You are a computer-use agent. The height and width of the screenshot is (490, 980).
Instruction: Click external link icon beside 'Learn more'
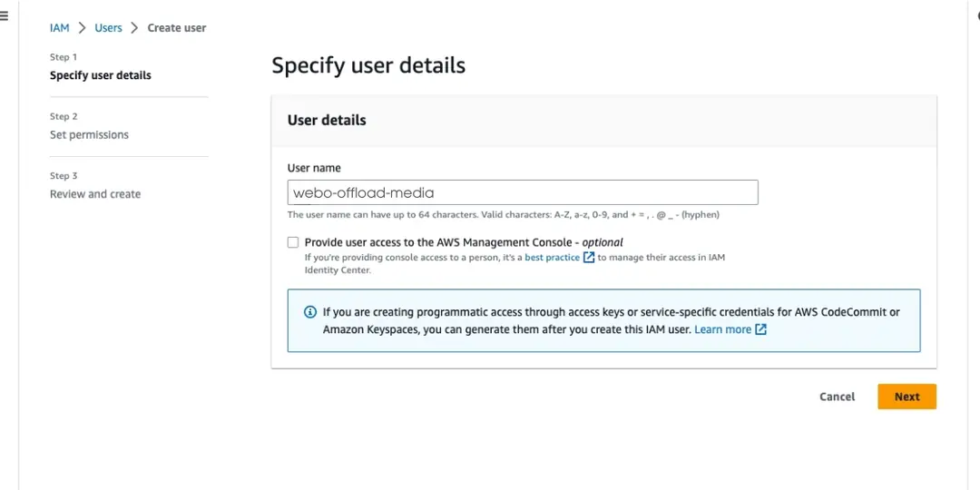coord(761,329)
